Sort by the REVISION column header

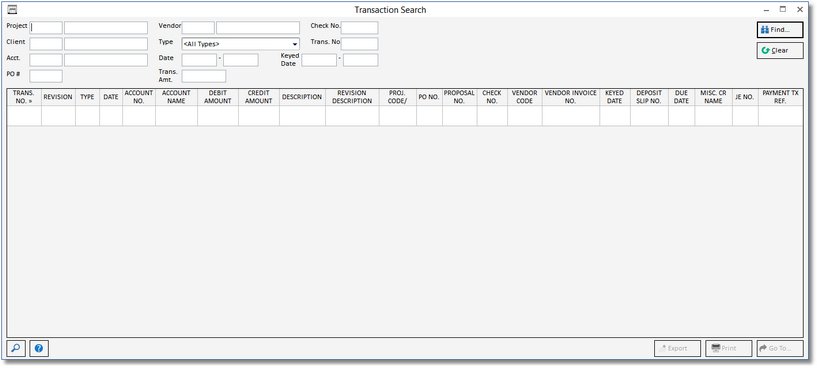[x=58, y=97]
